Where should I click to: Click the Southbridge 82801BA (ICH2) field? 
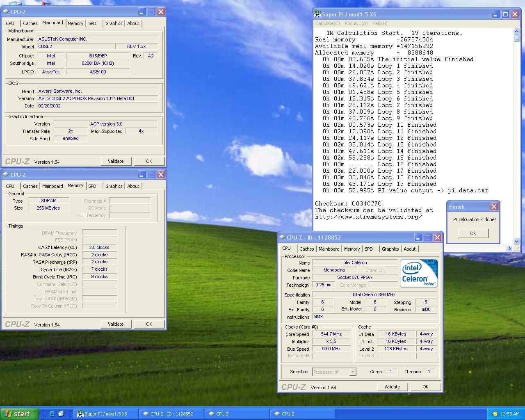(x=98, y=63)
